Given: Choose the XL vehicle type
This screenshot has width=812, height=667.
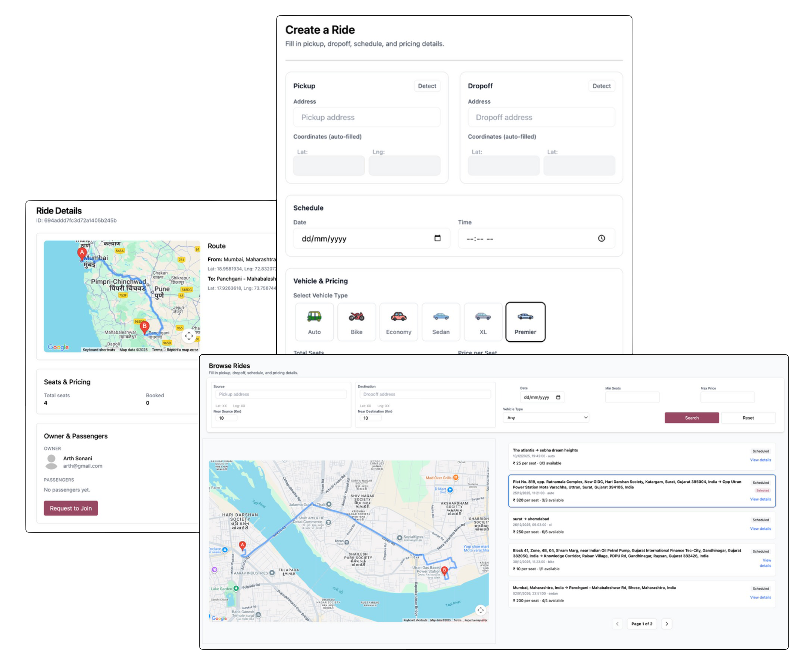Looking at the screenshot, I should (482, 322).
